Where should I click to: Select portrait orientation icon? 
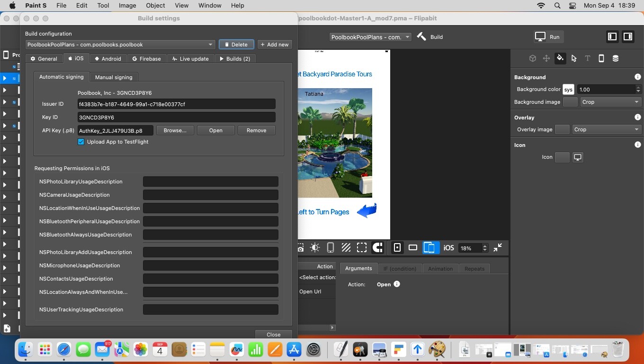pyautogui.click(x=397, y=247)
